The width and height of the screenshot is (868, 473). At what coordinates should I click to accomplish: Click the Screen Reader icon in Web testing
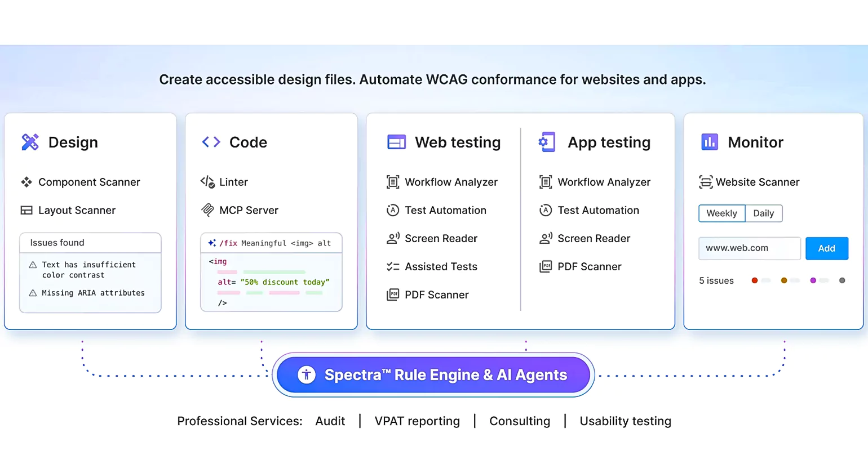coord(393,238)
